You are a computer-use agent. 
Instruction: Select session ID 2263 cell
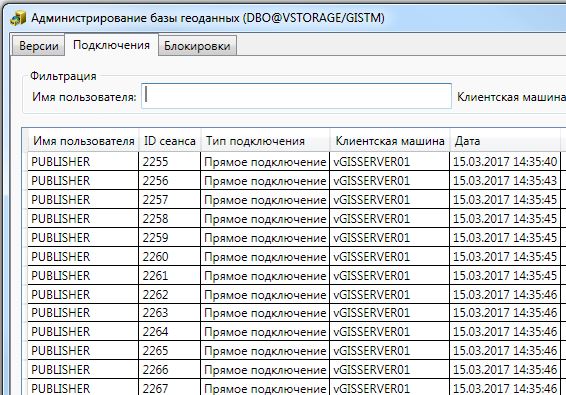tap(169, 313)
